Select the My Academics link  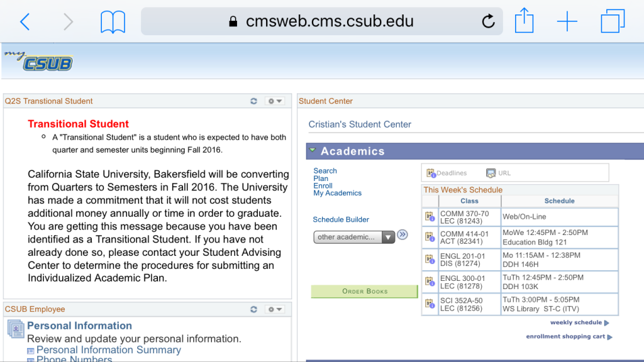coord(337,193)
